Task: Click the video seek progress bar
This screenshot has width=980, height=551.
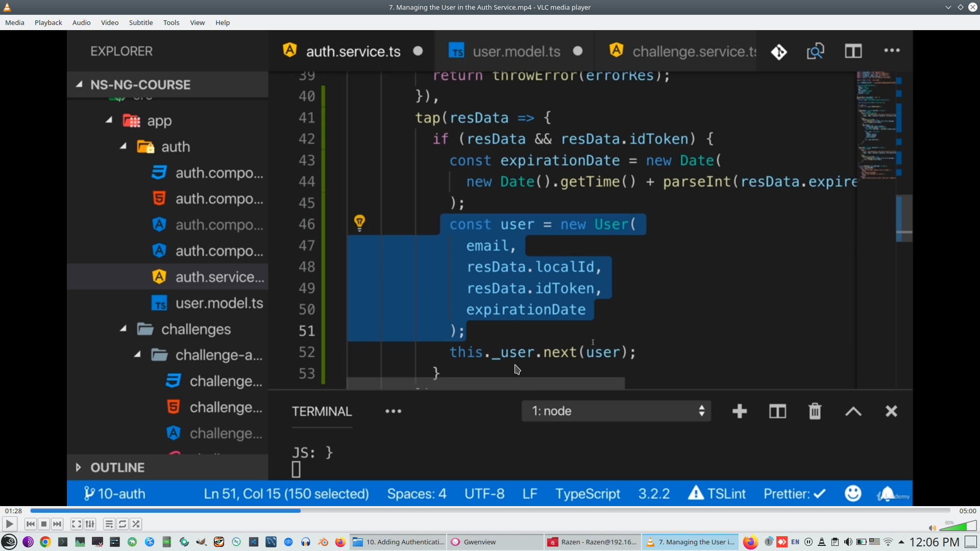Action: pos(490,510)
